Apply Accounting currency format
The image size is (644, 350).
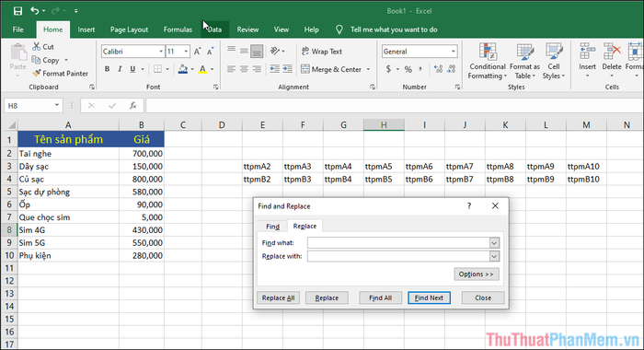(x=388, y=69)
